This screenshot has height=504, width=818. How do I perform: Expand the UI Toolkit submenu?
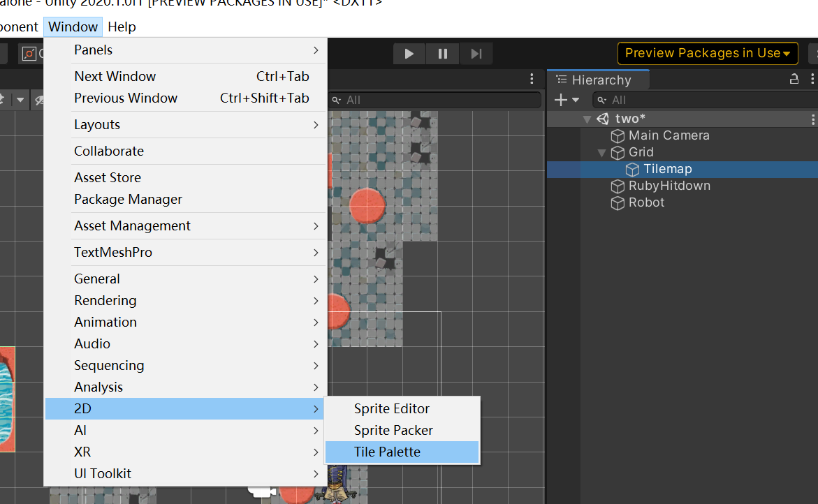(186, 474)
